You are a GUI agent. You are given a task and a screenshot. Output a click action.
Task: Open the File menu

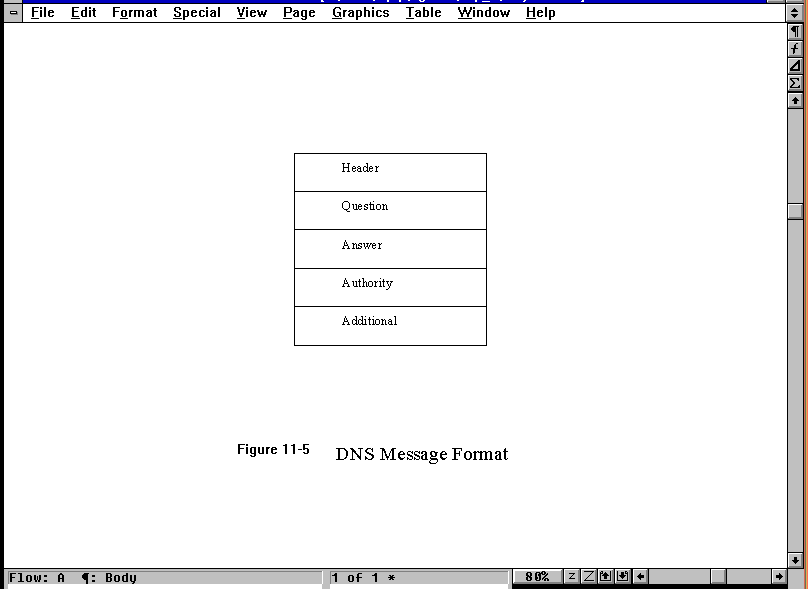(x=42, y=13)
